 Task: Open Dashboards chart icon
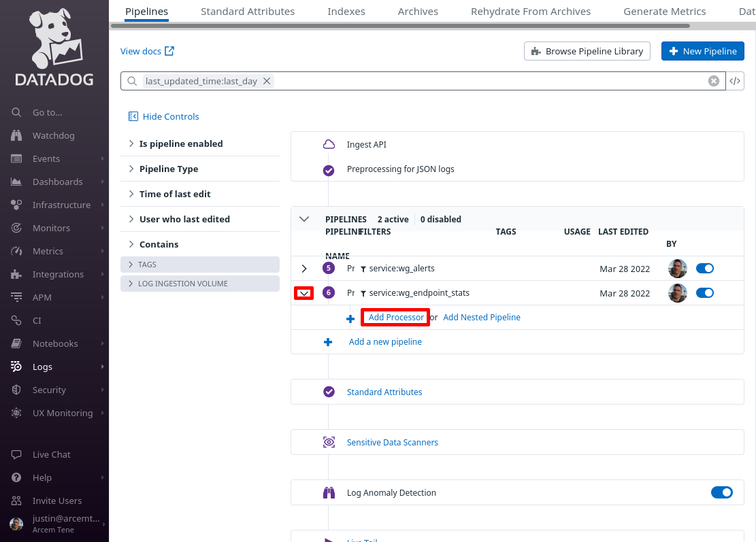(x=16, y=182)
